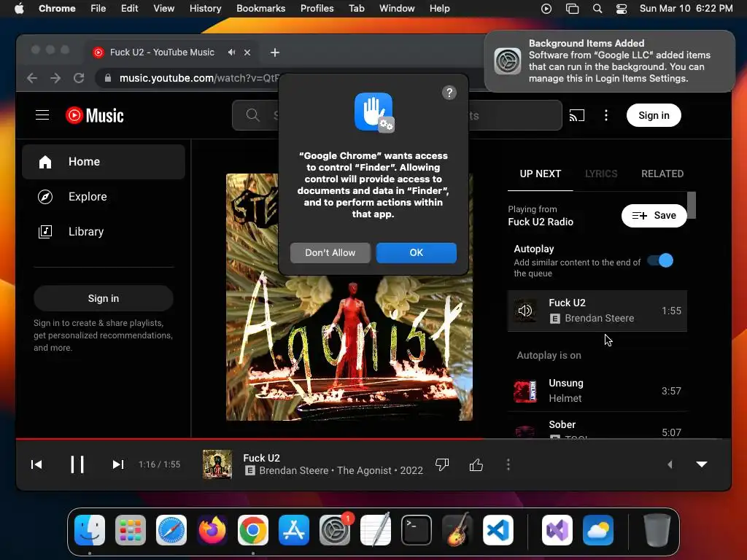Open Explore in the sidebar

pos(104,196)
